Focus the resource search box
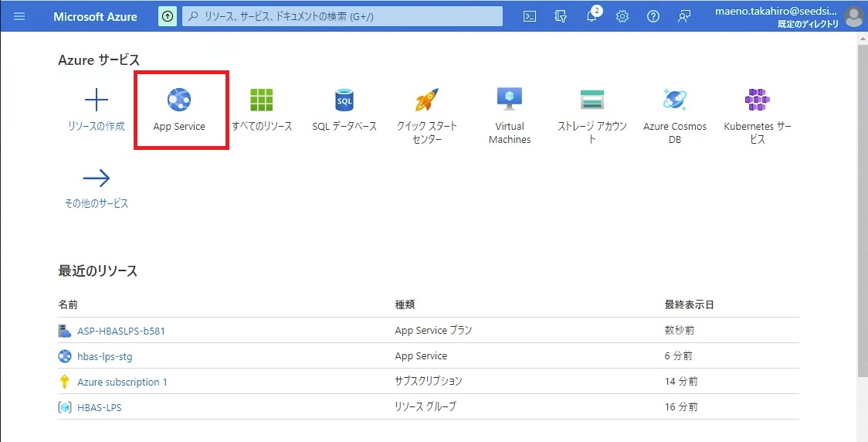The width and height of the screenshot is (868, 442). (342, 16)
